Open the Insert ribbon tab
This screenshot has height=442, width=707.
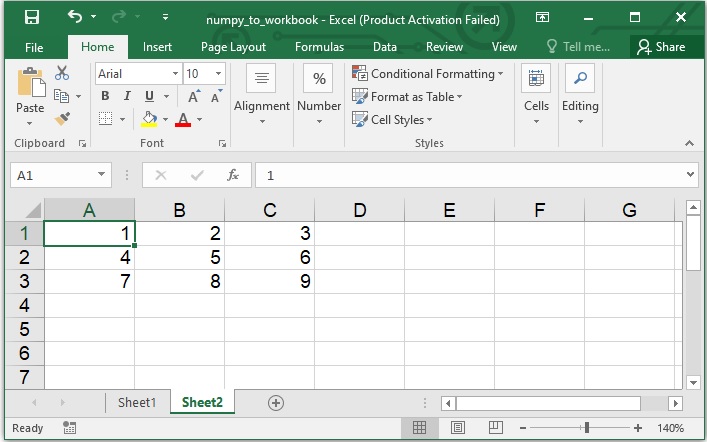(x=157, y=47)
